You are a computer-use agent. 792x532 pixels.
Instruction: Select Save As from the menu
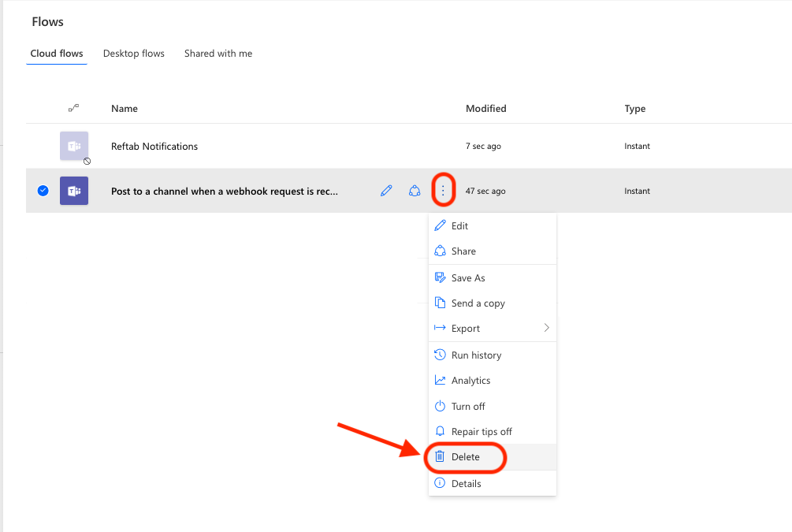(468, 277)
